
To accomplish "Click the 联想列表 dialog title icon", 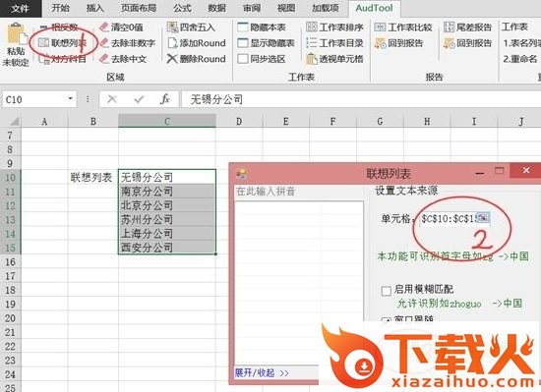I will [242, 173].
